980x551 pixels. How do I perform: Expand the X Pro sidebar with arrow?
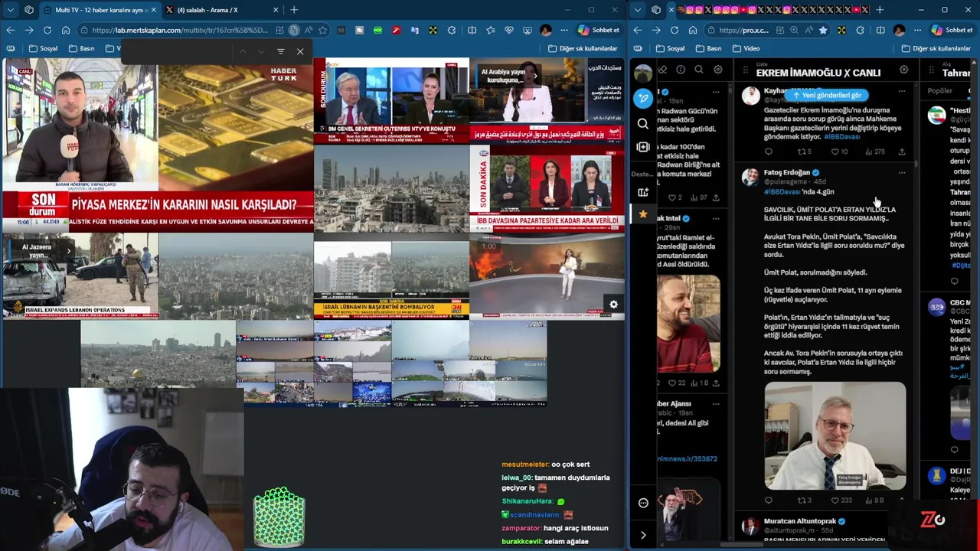click(643, 535)
